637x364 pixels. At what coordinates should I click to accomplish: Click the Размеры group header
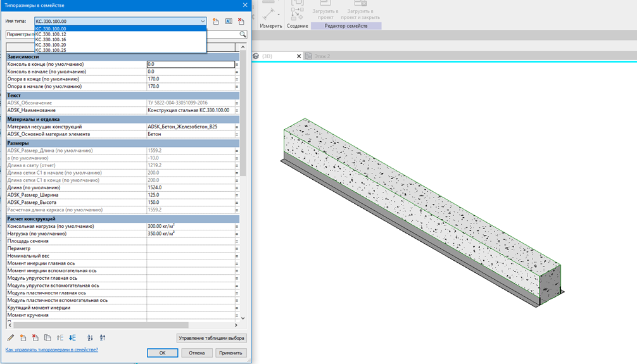click(123, 143)
